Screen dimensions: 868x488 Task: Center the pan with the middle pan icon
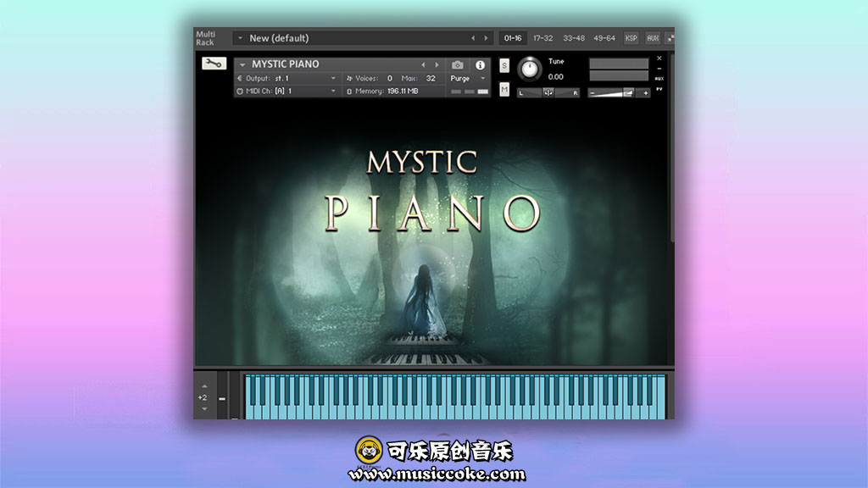[548, 93]
